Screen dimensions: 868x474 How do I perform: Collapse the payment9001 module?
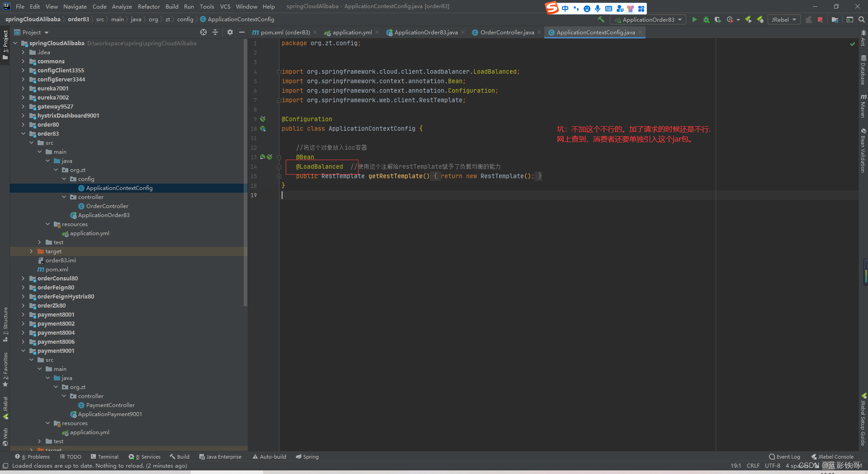(23, 351)
